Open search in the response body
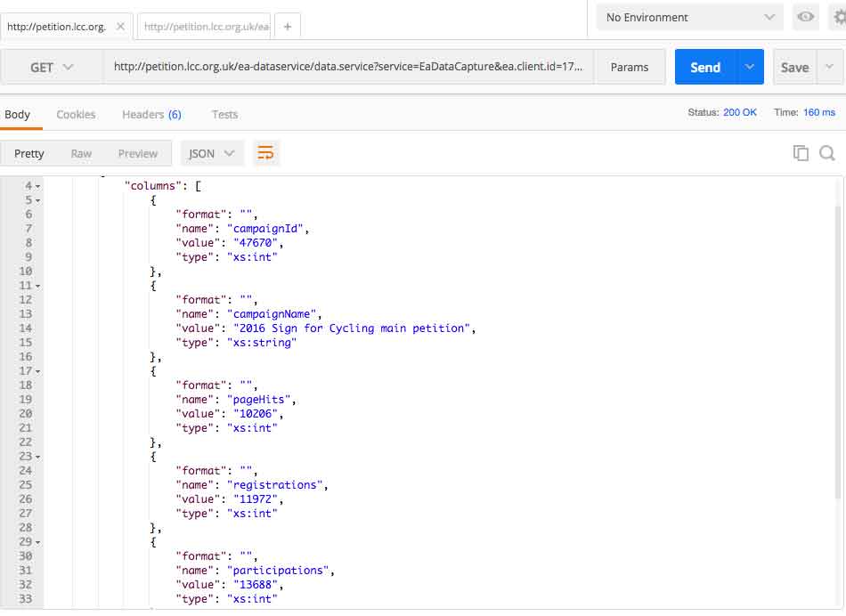The image size is (846, 616). [827, 153]
